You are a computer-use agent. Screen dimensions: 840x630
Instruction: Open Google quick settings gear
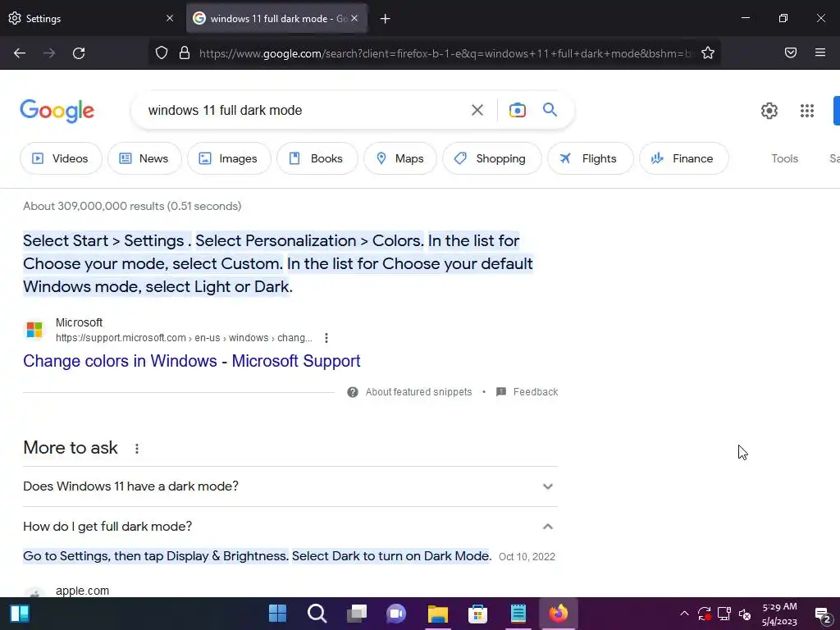click(x=769, y=111)
